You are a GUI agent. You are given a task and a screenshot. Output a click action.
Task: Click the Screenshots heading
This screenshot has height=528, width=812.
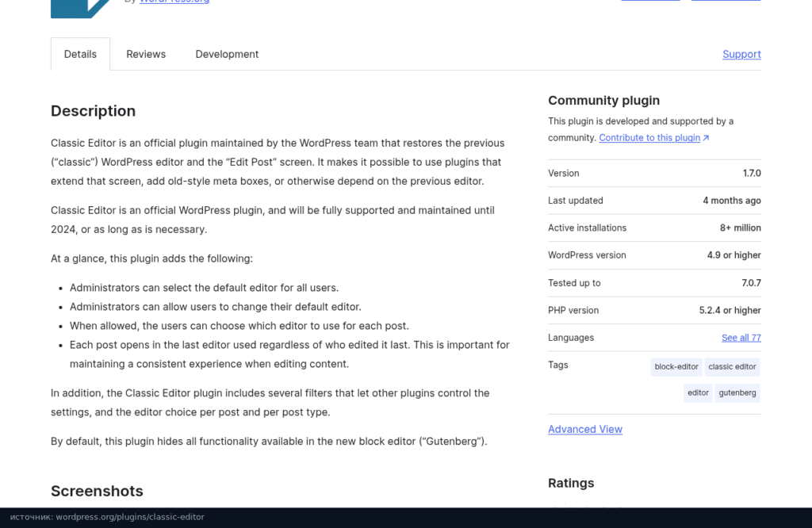click(97, 491)
